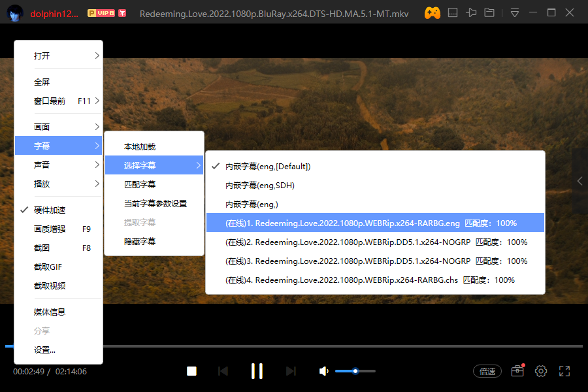This screenshot has height=392, width=588.
Task: Mute audio by clicking the speaker icon
Action: pyautogui.click(x=323, y=370)
